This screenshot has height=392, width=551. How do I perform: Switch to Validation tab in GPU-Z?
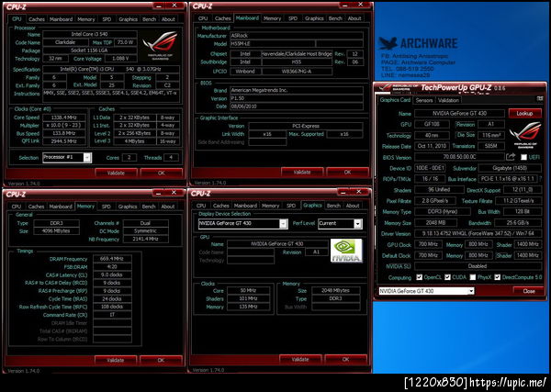point(448,100)
